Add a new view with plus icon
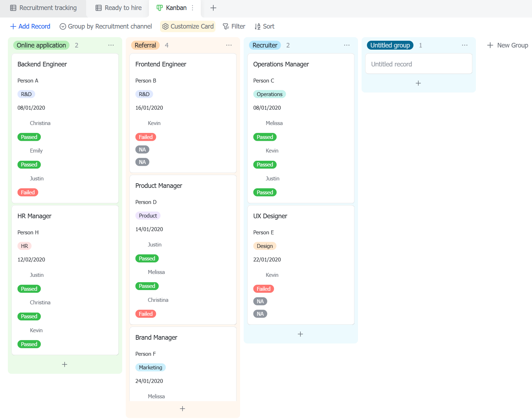Image resolution: width=532 pixels, height=419 pixels. [x=213, y=8]
